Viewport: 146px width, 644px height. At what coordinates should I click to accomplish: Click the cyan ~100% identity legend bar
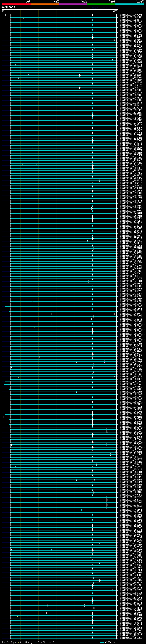(130, 4)
